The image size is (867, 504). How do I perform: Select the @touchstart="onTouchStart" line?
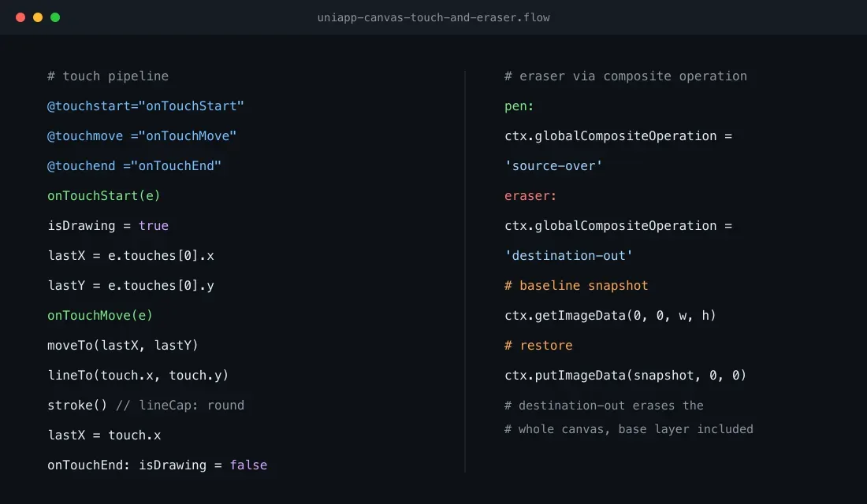point(146,106)
